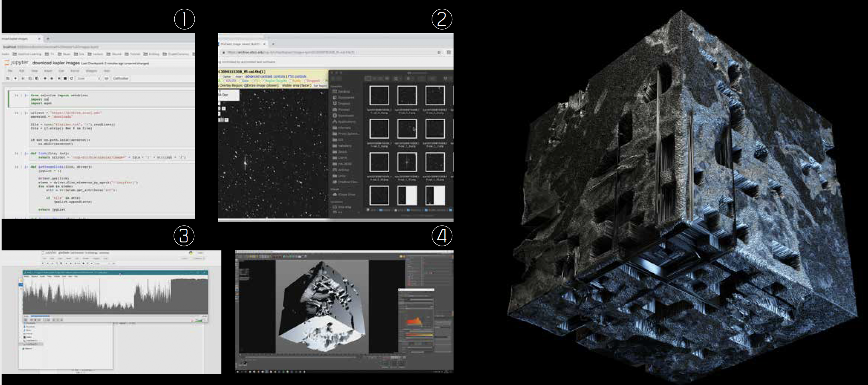Image resolution: width=868 pixels, height=385 pixels.
Task: Move selected cell up with arrow icon
Action: point(45,78)
